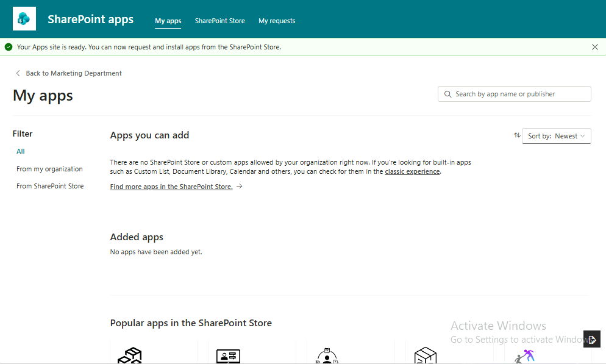This screenshot has width=606, height=364.
Task: Open the My requests tab
Action: (x=277, y=21)
